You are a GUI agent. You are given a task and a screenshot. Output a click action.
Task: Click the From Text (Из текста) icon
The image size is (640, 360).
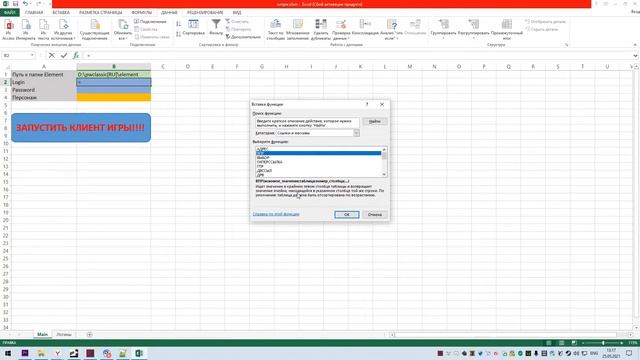[x=43, y=30]
